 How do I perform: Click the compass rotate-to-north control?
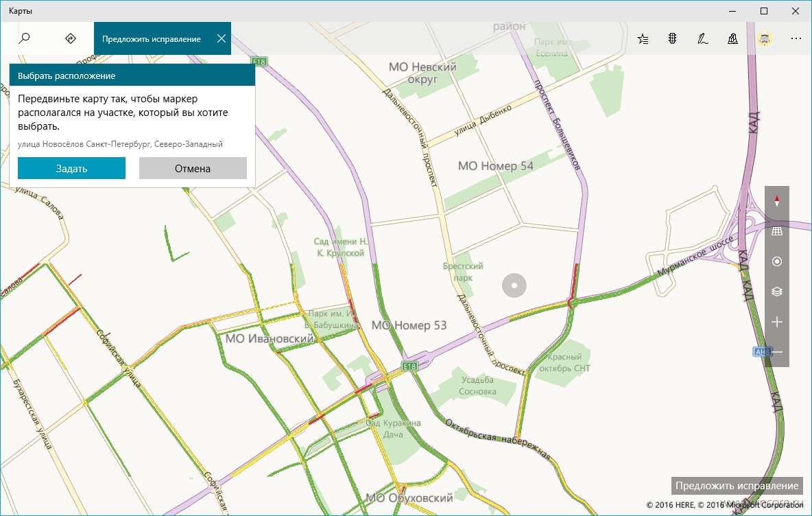(777, 201)
